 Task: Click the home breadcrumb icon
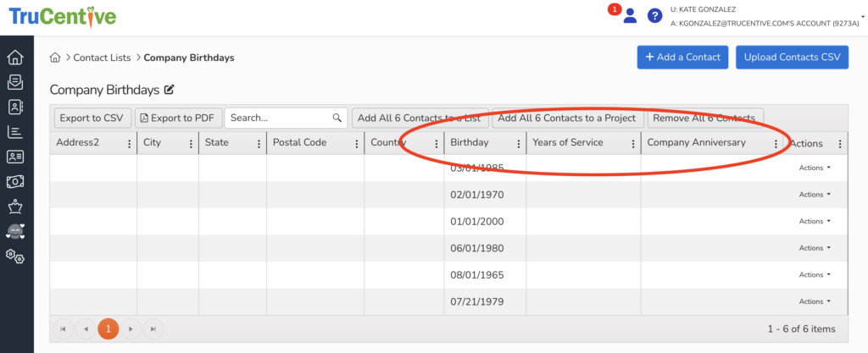pos(55,58)
